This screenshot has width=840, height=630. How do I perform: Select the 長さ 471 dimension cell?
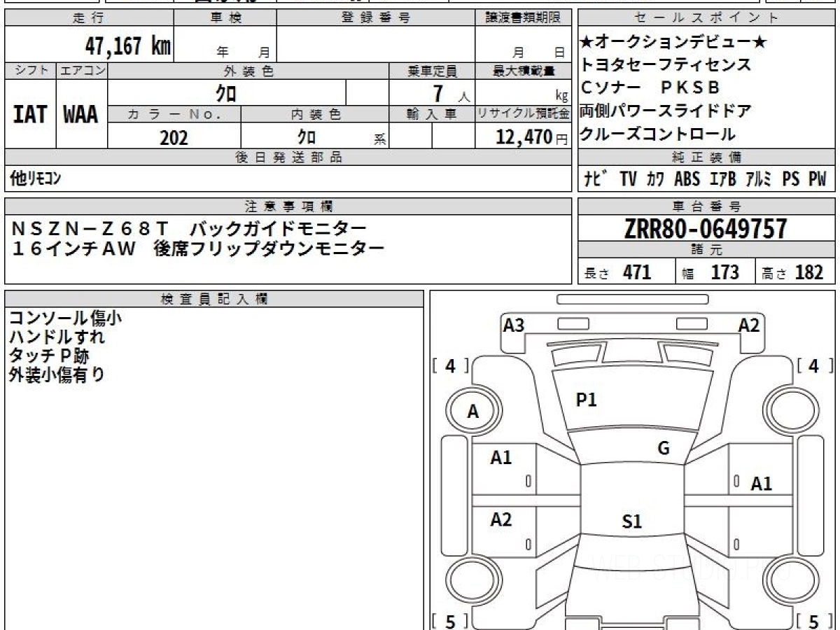(627, 272)
